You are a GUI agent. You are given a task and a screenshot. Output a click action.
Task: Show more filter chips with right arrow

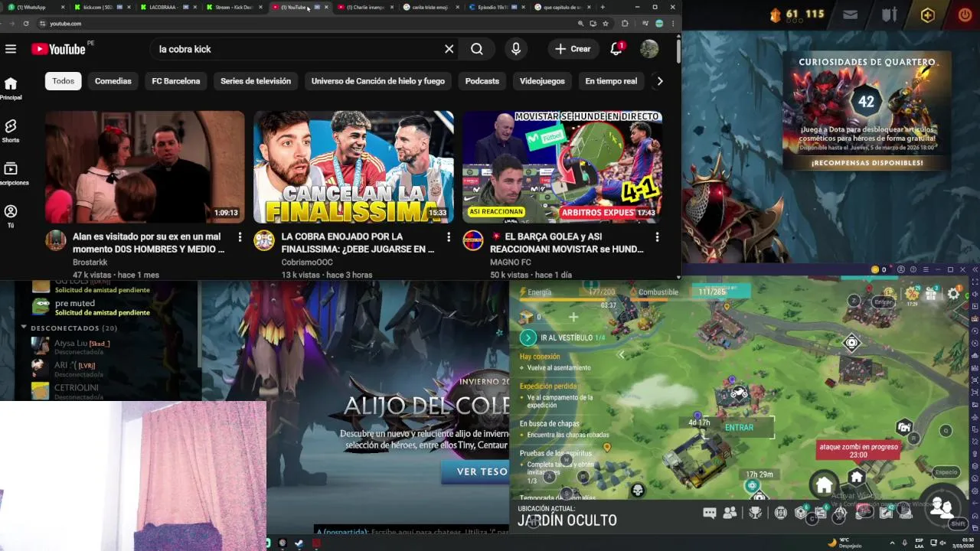click(660, 81)
